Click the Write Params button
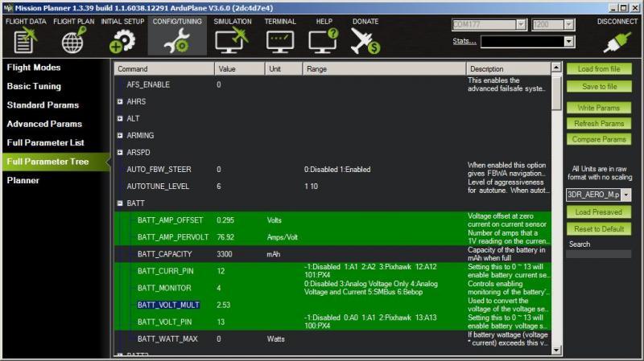Image resolution: width=644 pixels, height=361 pixels. (x=599, y=108)
